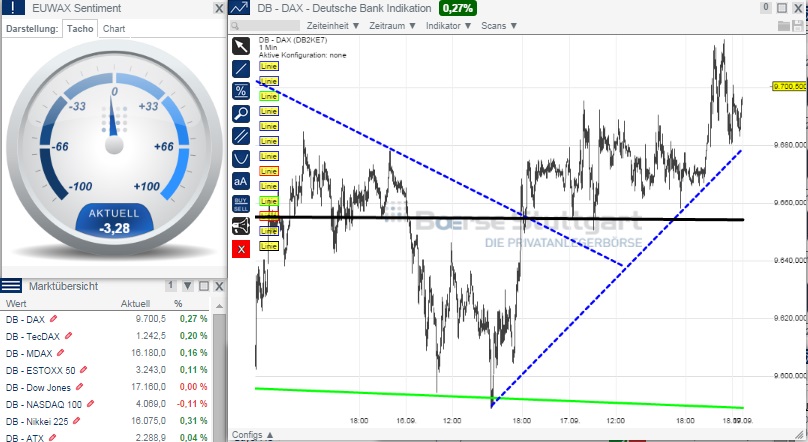Select the DB - NASDAQ 100 row

[107, 404]
